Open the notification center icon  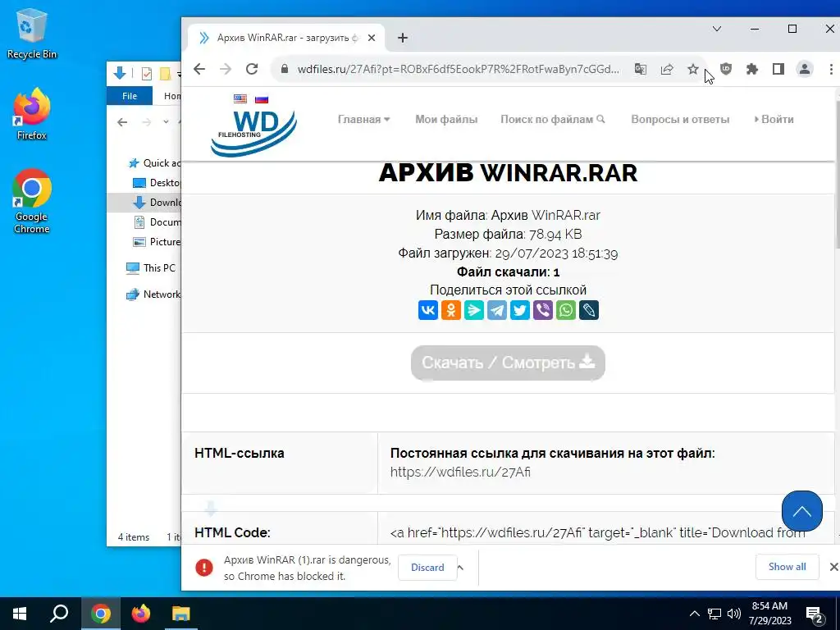point(815,614)
